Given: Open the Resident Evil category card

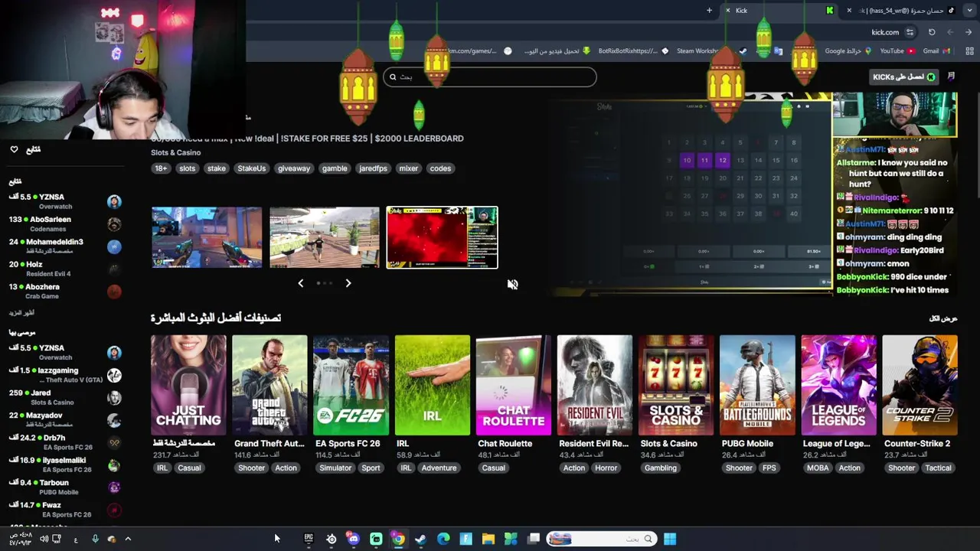Looking at the screenshot, I should tap(594, 385).
